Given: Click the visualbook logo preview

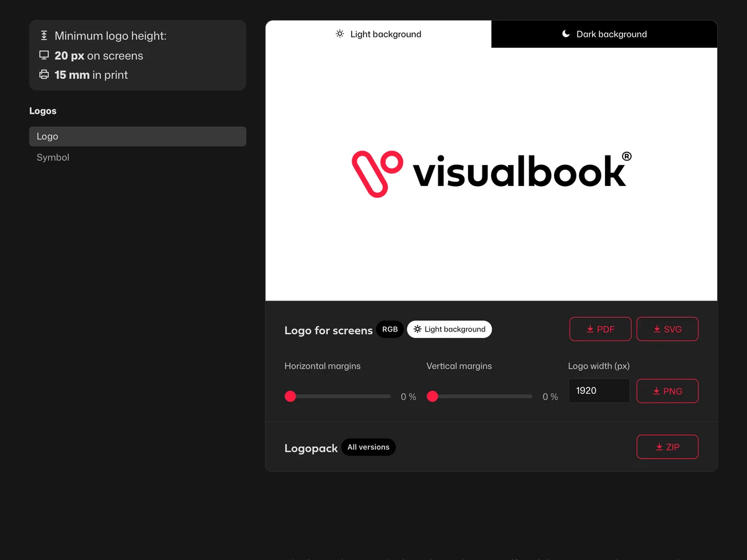Looking at the screenshot, I should (492, 174).
